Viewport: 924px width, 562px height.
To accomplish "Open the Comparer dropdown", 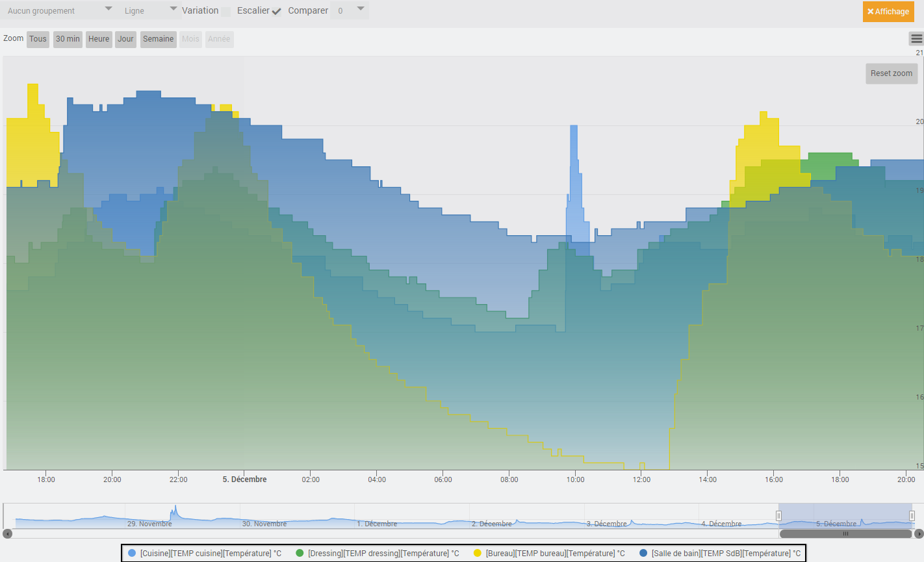I will 350,11.
